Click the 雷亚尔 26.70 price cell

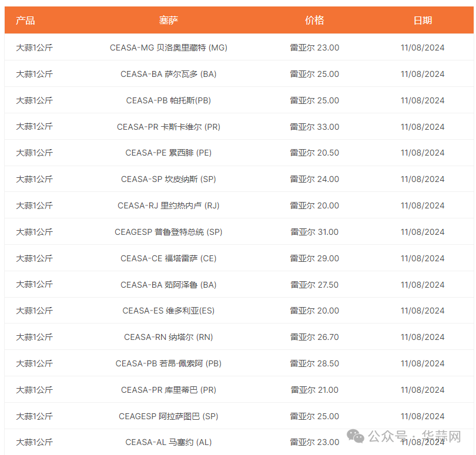coord(314,337)
